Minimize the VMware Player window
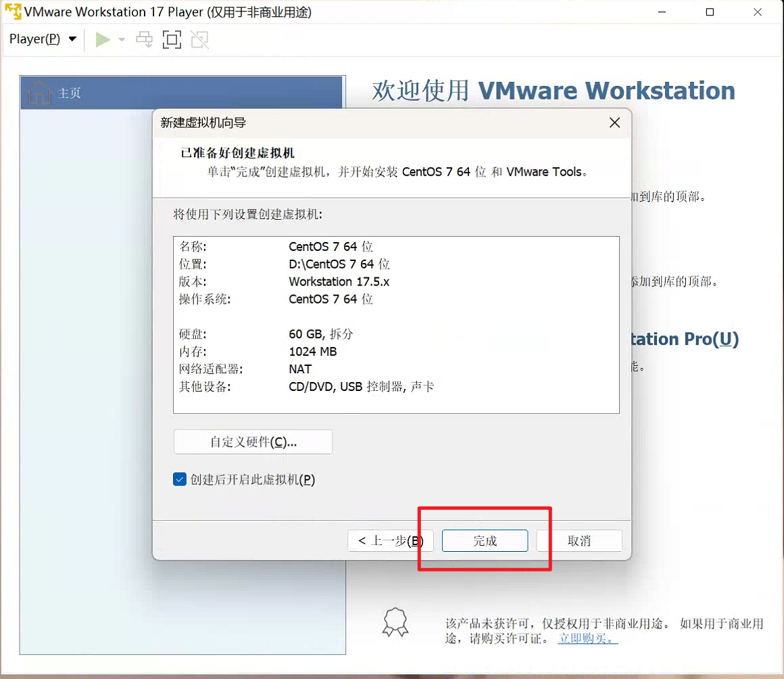The image size is (784, 679). pyautogui.click(x=662, y=12)
